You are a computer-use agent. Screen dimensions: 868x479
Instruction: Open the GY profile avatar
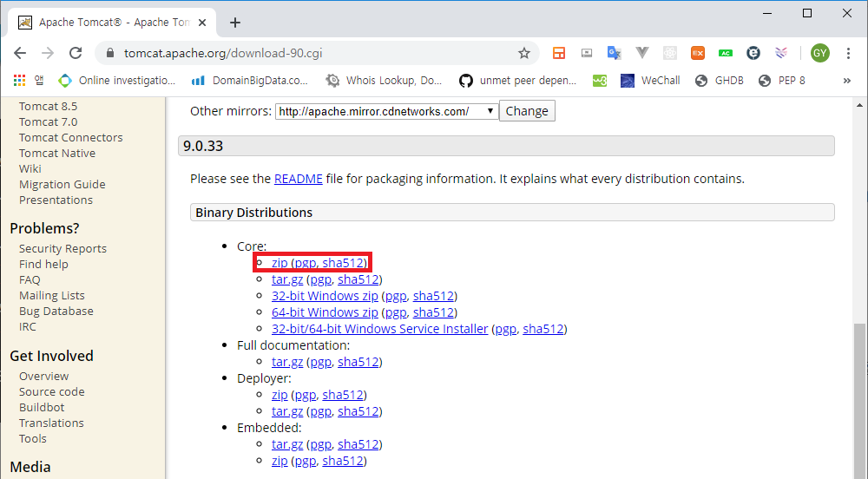click(820, 53)
